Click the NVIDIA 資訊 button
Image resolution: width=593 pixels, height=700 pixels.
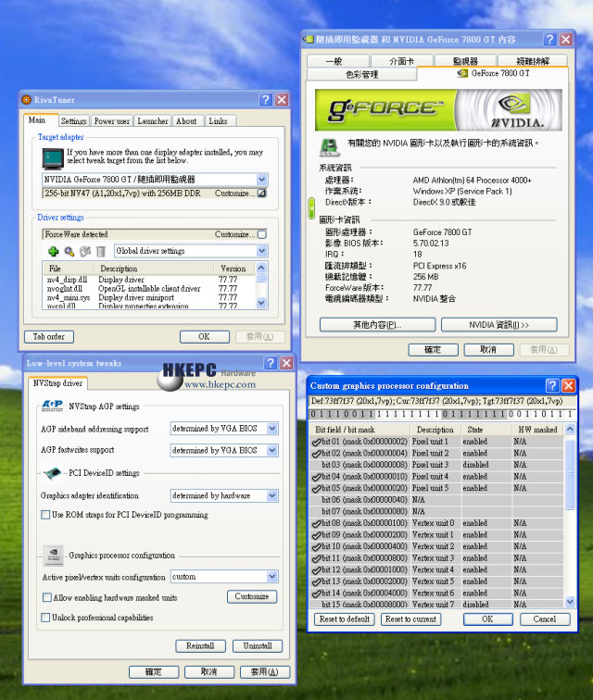click(x=499, y=325)
